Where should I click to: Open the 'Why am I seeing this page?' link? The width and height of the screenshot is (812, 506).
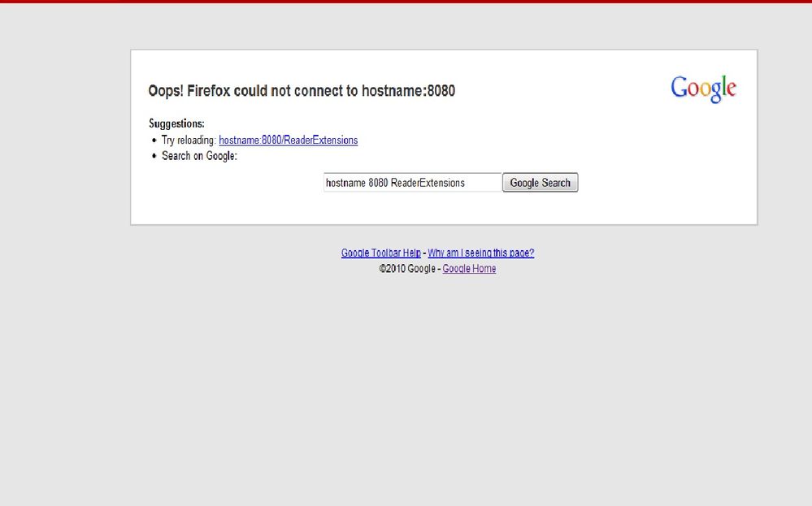tap(480, 253)
